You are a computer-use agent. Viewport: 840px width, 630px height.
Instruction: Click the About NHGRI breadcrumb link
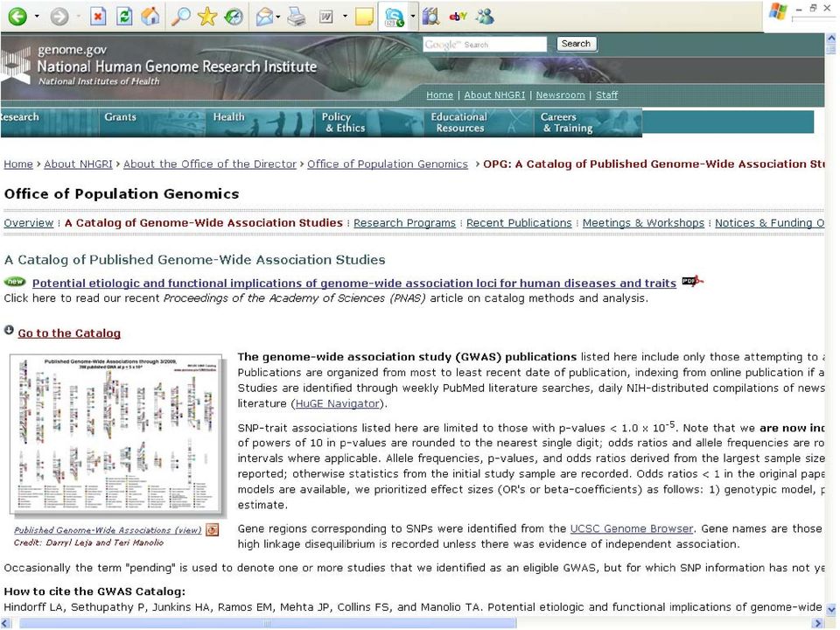click(78, 164)
